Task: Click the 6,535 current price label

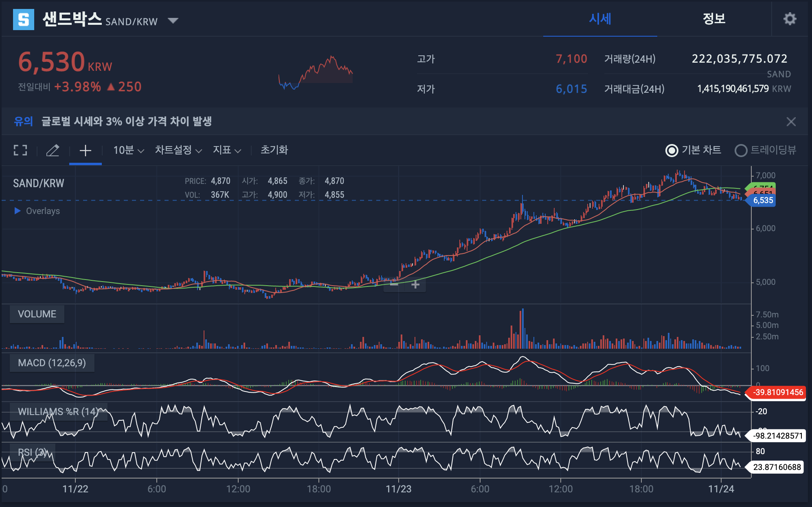Action: tap(762, 200)
